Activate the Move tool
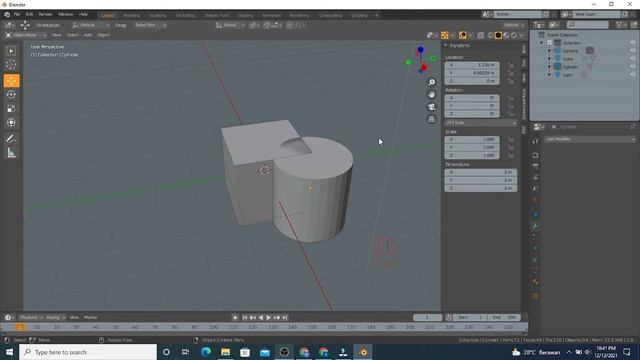 pyautogui.click(x=11, y=81)
